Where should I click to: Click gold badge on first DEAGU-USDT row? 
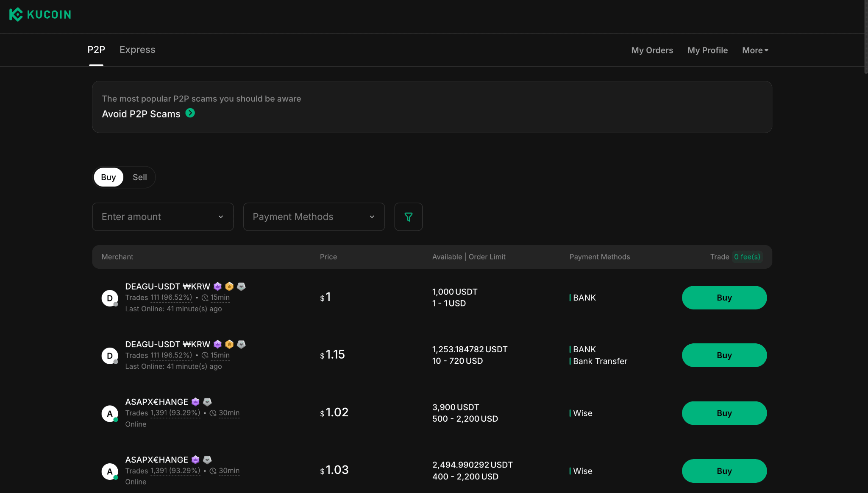point(229,286)
